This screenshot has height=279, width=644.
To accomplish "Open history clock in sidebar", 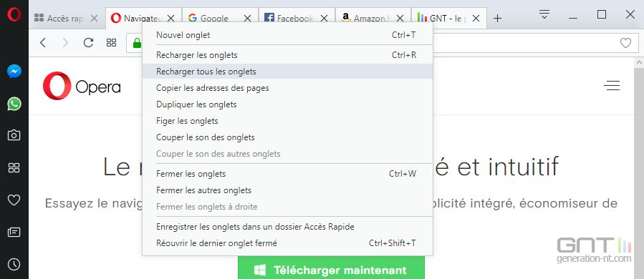I will coord(14,264).
